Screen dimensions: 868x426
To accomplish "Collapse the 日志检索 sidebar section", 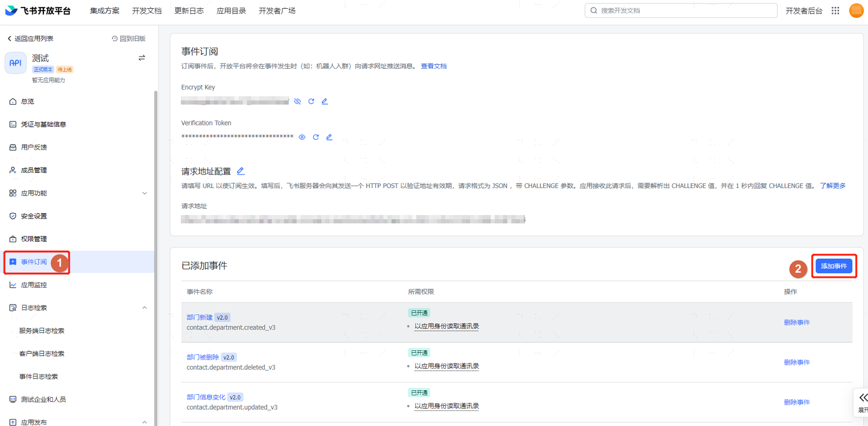I will [145, 308].
